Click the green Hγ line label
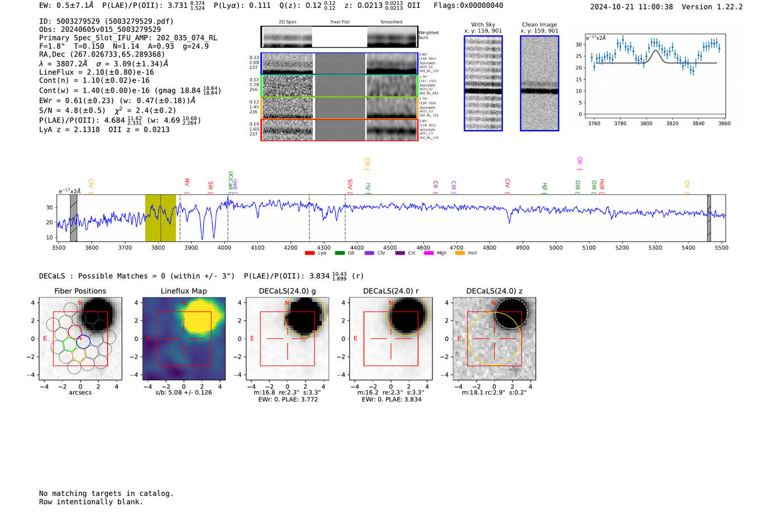This screenshot has height=532, width=782. pyautogui.click(x=368, y=188)
